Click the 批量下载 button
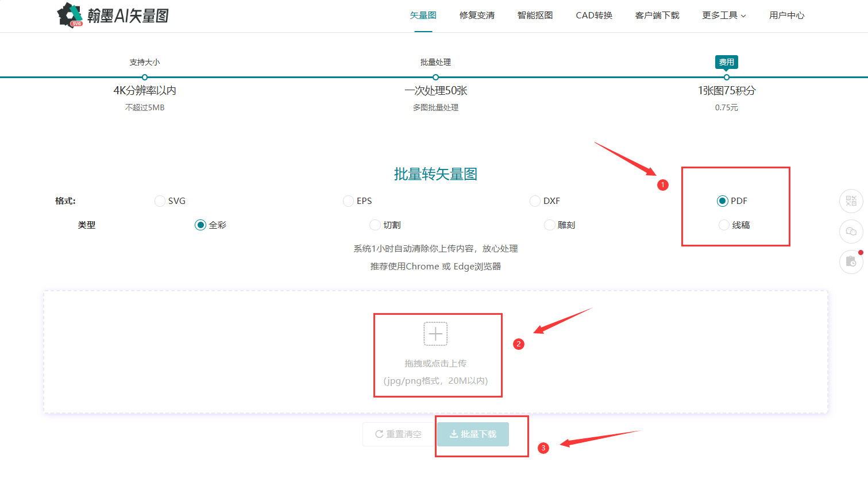868x482 pixels. click(x=473, y=434)
